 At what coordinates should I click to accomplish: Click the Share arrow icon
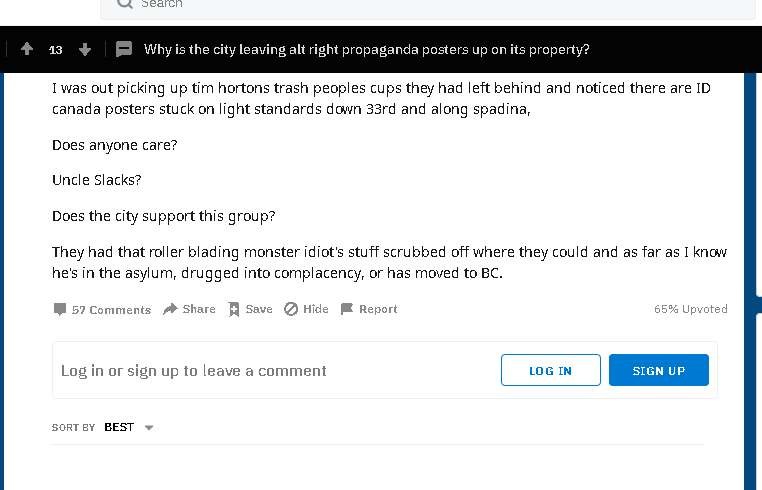click(x=170, y=309)
